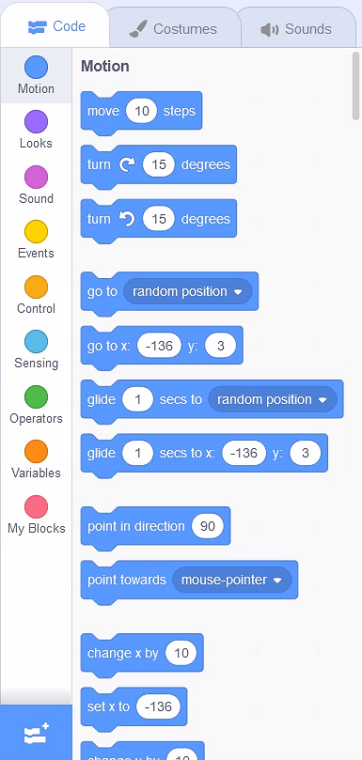362x760 pixels.
Task: Click the point in direction 90 field
Action: click(207, 526)
